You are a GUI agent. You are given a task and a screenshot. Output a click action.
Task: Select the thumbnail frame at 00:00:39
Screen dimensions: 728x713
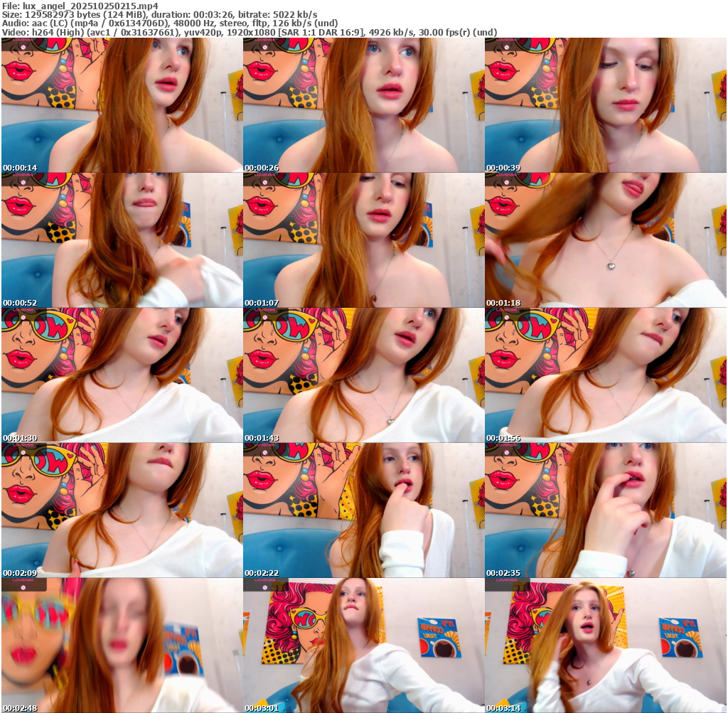click(x=606, y=105)
